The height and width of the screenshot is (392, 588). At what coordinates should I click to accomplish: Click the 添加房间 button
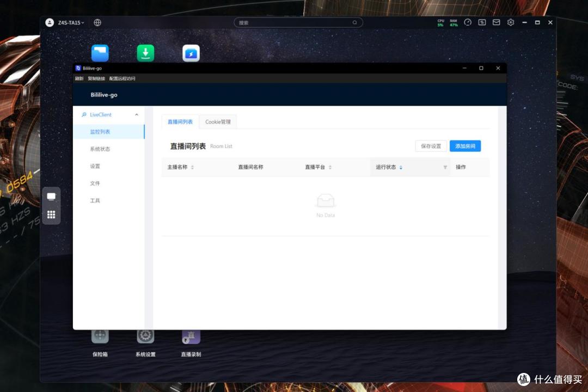click(465, 146)
